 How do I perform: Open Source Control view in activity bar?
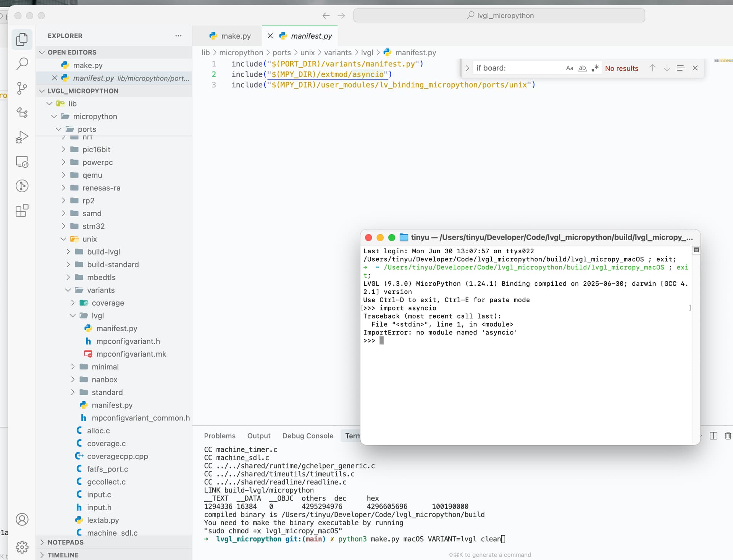22,88
